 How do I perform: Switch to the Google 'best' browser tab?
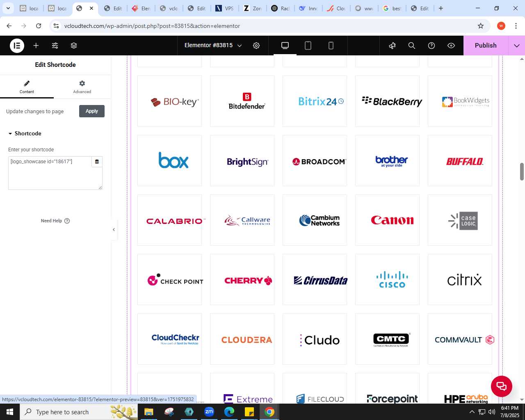pos(391,8)
